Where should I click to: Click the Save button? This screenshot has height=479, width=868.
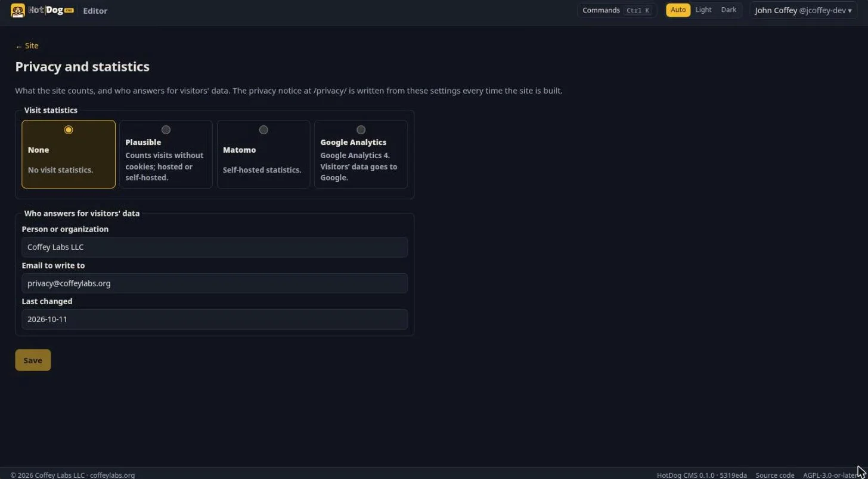(x=33, y=360)
